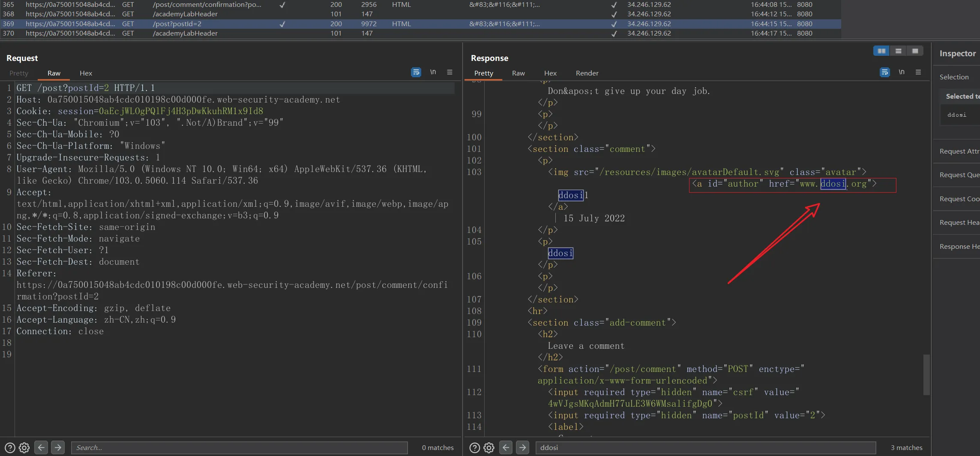Show non-printable characters in Request panel
Viewport: 980px width, 456px height.
coord(433,72)
